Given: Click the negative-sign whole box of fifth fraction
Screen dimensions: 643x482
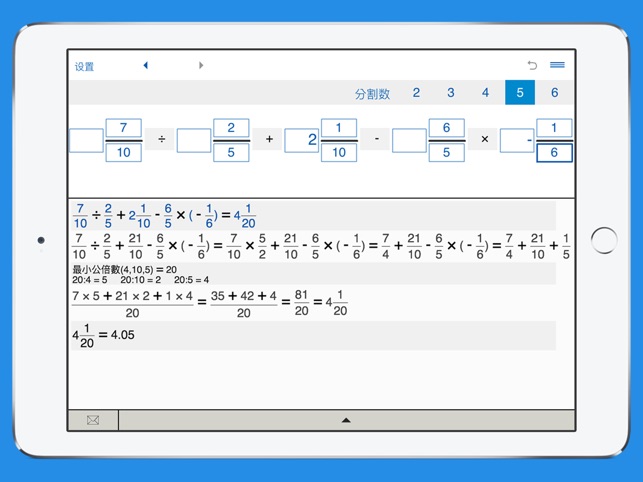Looking at the screenshot, I should click(x=517, y=140).
